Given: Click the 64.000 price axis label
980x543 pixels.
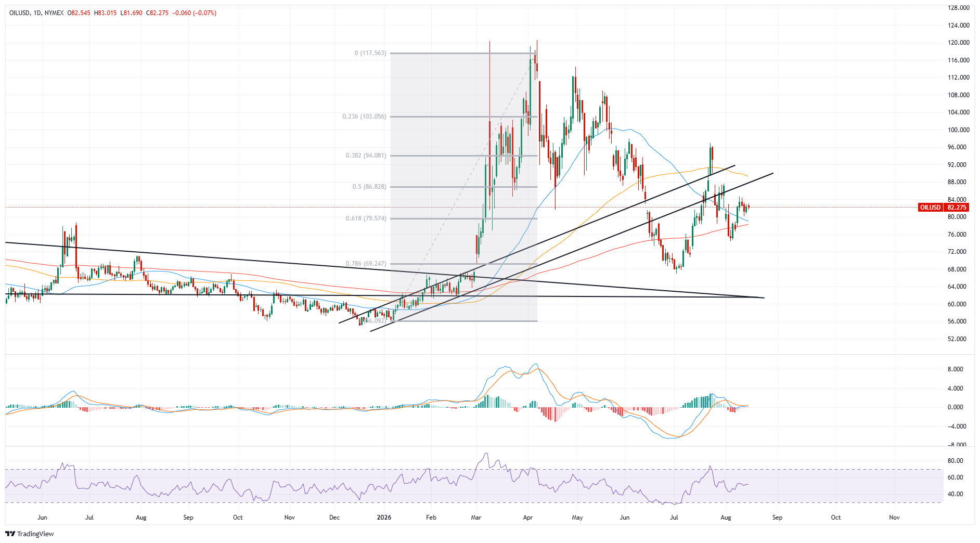Looking at the screenshot, I should tap(957, 287).
